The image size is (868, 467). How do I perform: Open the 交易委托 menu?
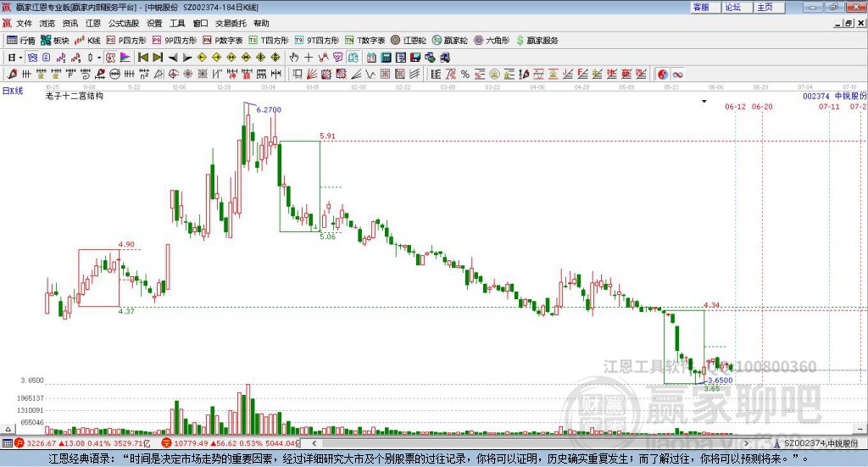231,23
